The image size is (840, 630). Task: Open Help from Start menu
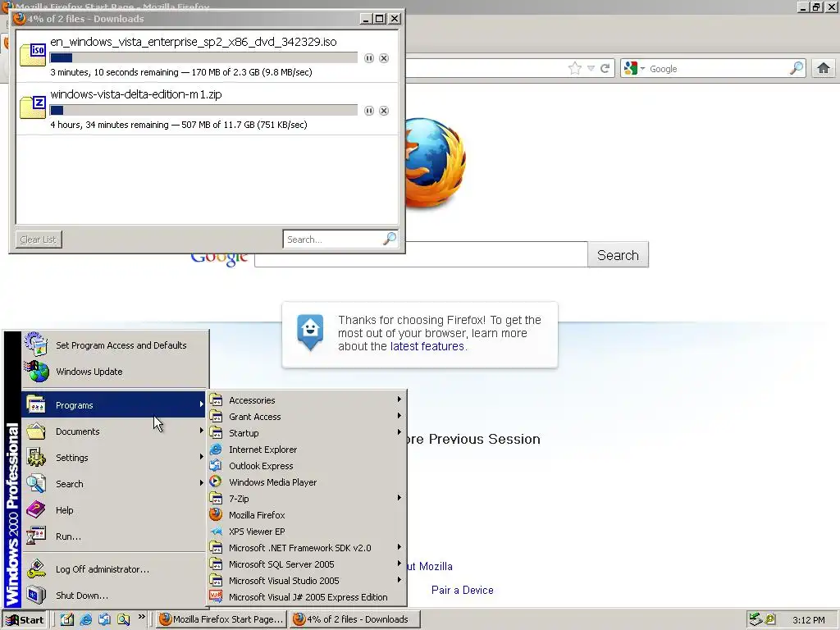coord(115,510)
